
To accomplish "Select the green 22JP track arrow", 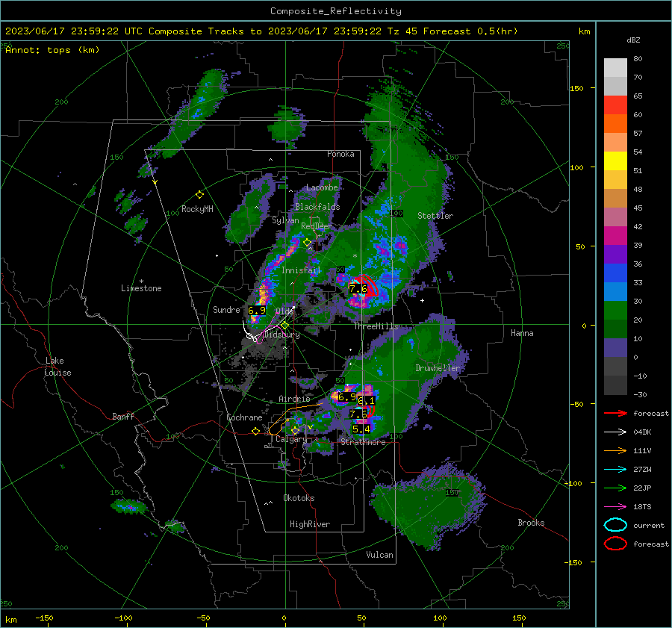I will point(615,488).
